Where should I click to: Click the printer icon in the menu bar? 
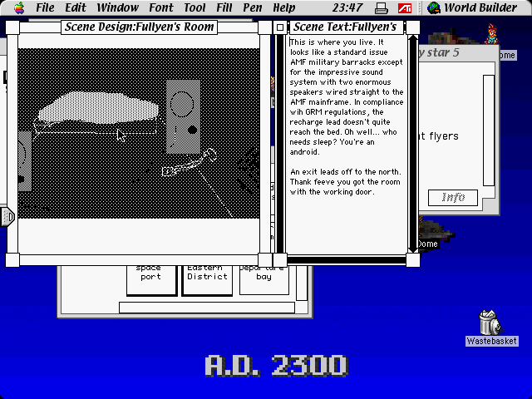tap(382, 7)
